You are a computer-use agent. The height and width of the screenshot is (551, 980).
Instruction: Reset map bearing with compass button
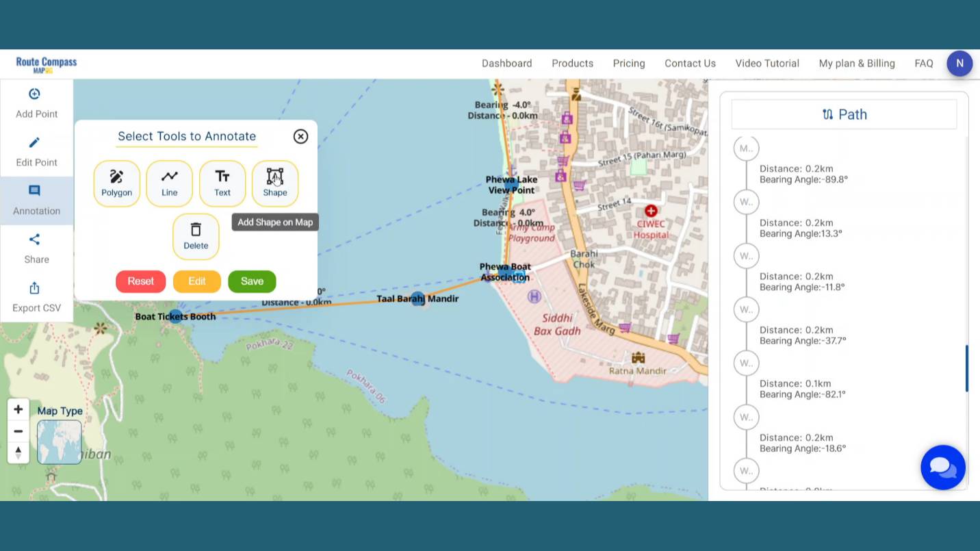[x=18, y=452]
